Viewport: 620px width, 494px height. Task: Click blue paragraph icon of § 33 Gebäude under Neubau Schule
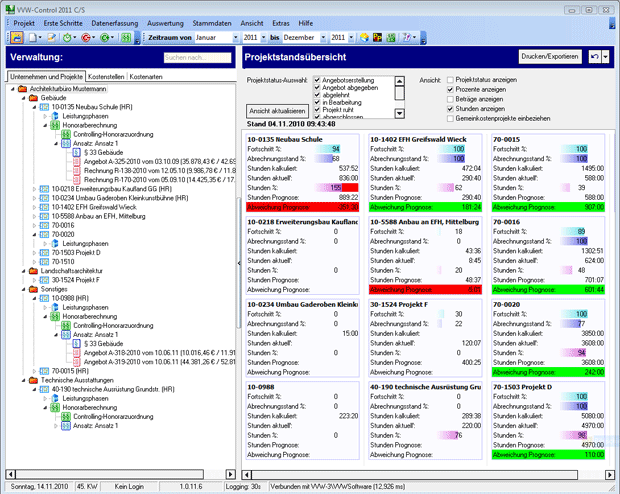click(77, 153)
